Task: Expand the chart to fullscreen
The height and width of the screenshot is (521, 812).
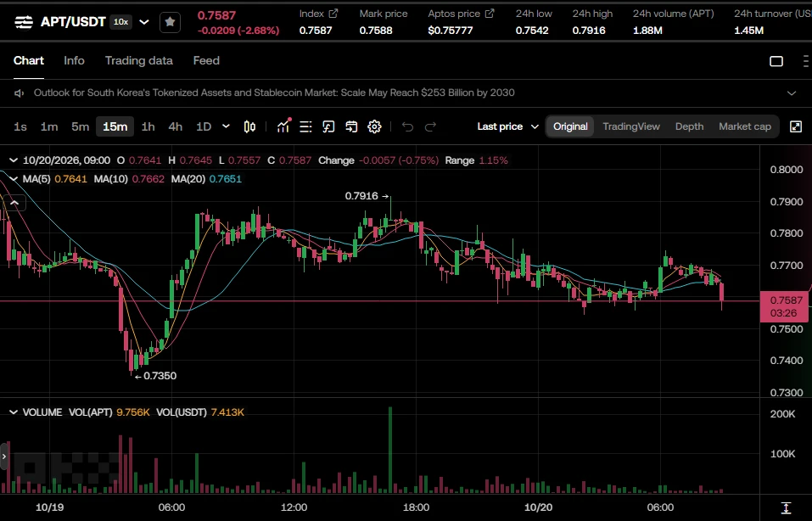Action: coord(796,127)
